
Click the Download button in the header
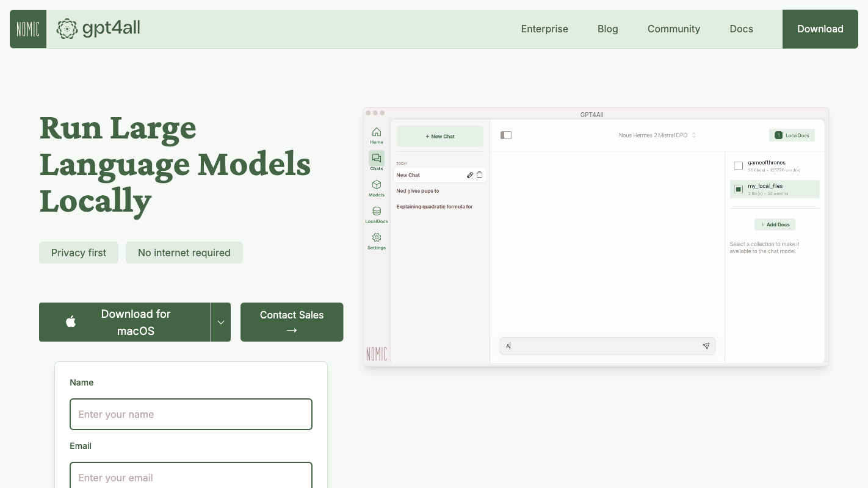click(820, 29)
